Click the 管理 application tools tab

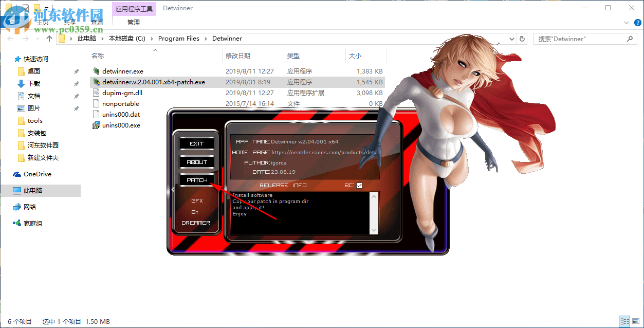pyautogui.click(x=133, y=22)
